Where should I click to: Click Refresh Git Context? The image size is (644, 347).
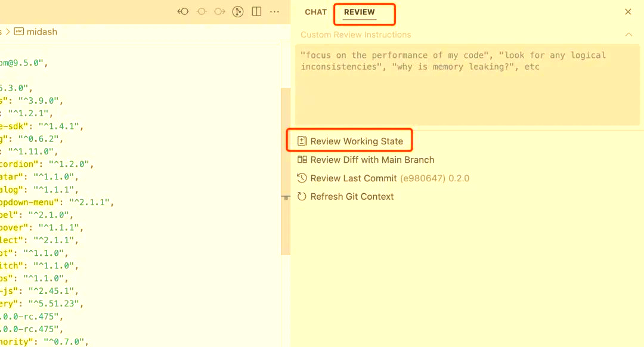click(351, 197)
